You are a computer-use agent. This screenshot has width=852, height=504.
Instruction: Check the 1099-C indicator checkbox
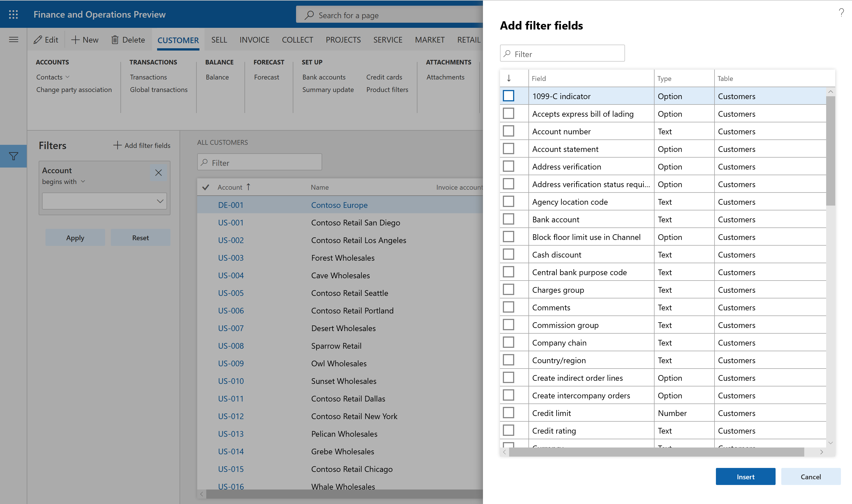[509, 95]
